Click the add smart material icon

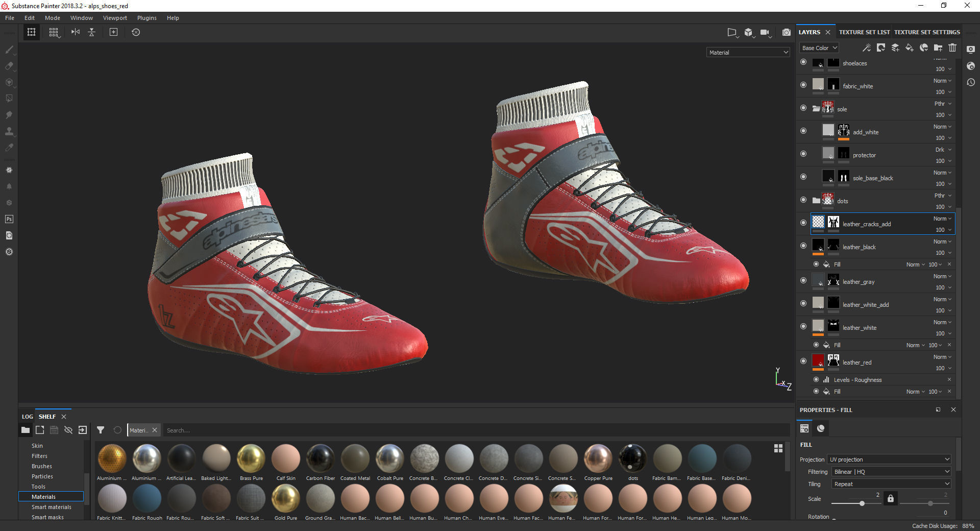pyautogui.click(x=924, y=47)
